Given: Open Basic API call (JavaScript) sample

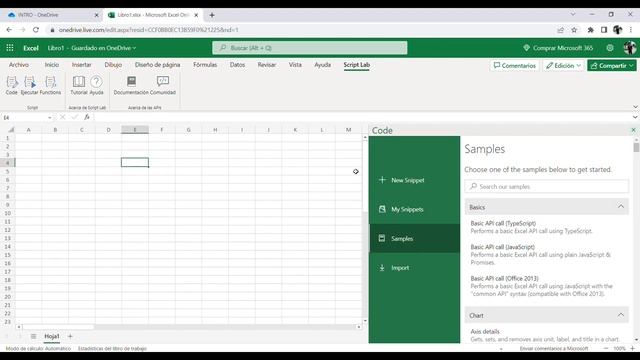Looking at the screenshot, I should coord(547,254).
